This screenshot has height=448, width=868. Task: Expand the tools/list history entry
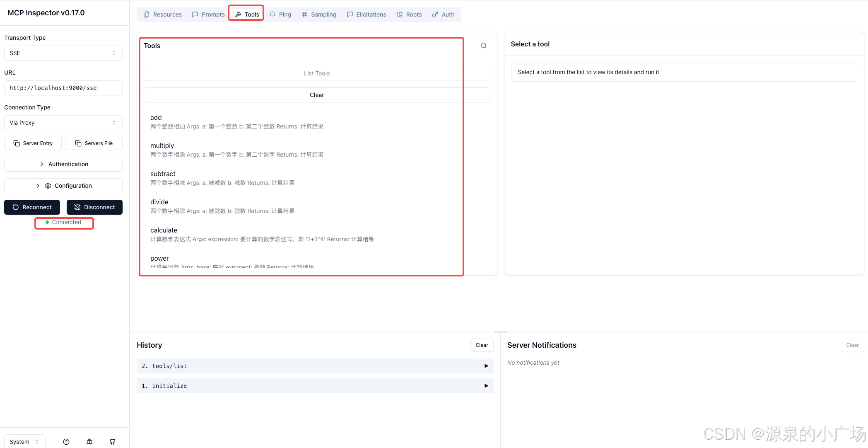(315, 366)
